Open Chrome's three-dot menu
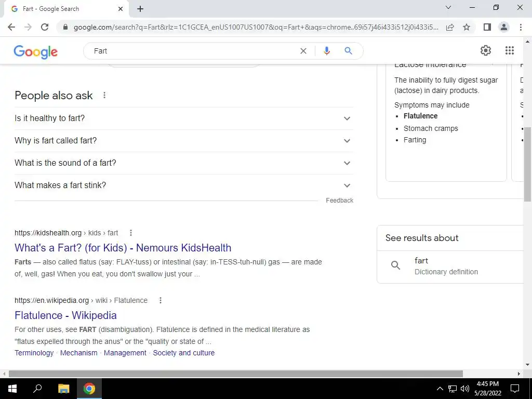The width and height of the screenshot is (532, 399). 521,27
